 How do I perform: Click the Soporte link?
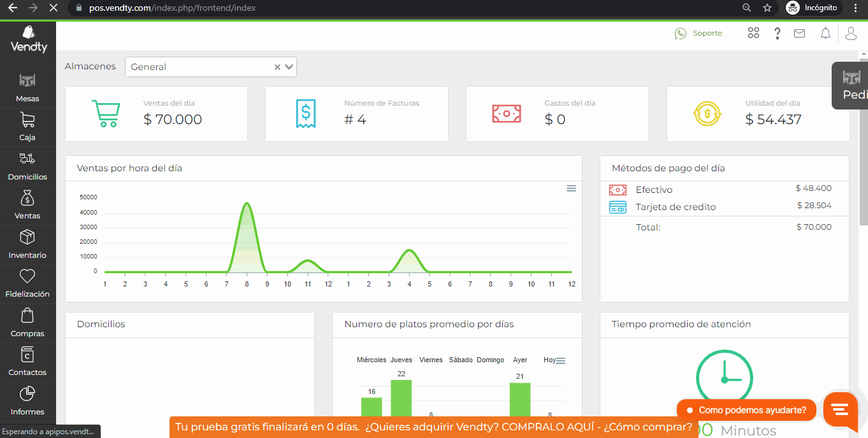[707, 34]
